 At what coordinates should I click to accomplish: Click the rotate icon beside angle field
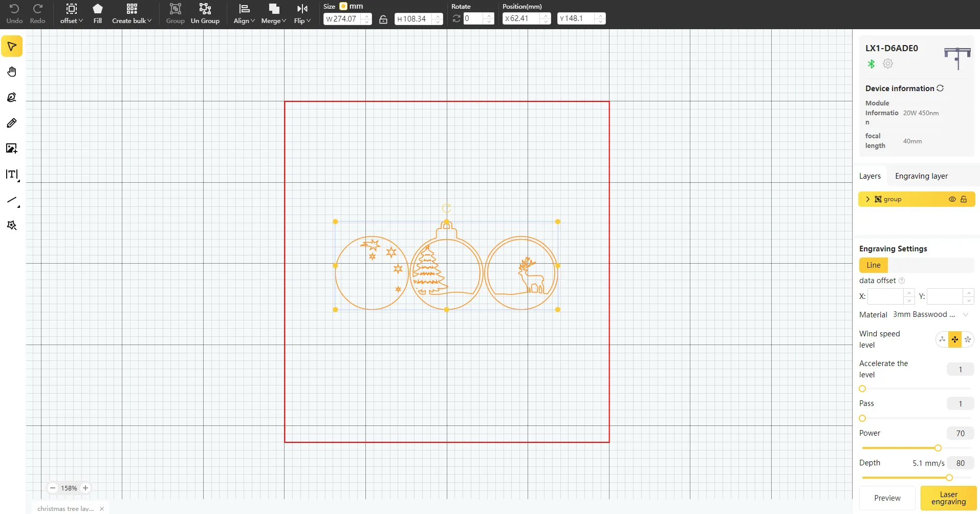(456, 19)
